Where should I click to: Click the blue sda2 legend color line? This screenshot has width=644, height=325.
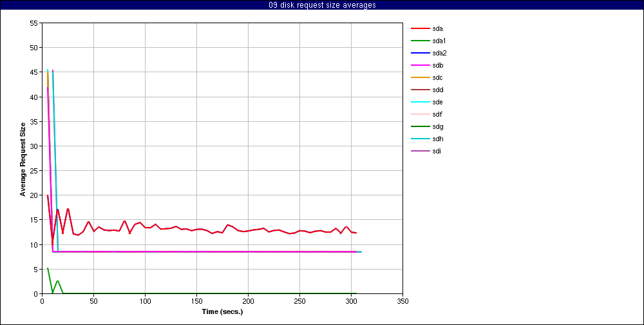point(420,53)
